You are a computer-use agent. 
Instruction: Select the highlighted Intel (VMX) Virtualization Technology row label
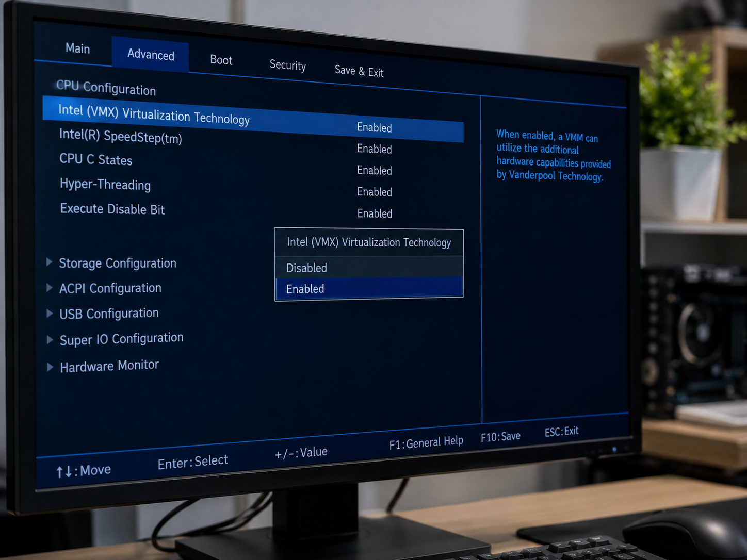point(154,114)
